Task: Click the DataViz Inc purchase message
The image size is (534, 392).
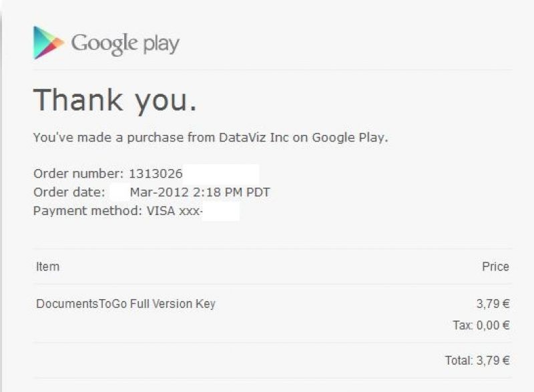Action: point(210,138)
